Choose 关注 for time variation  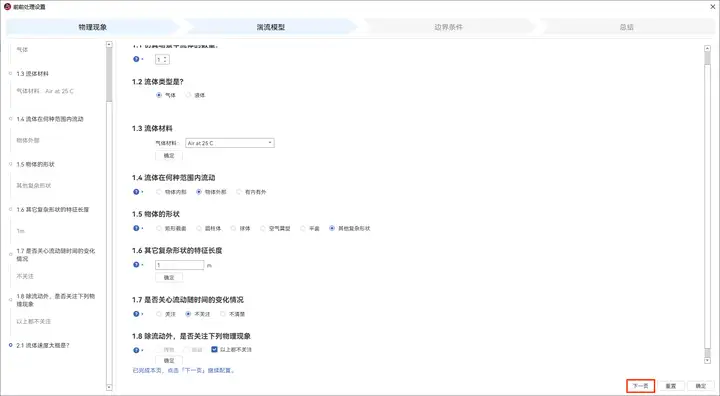click(x=159, y=314)
